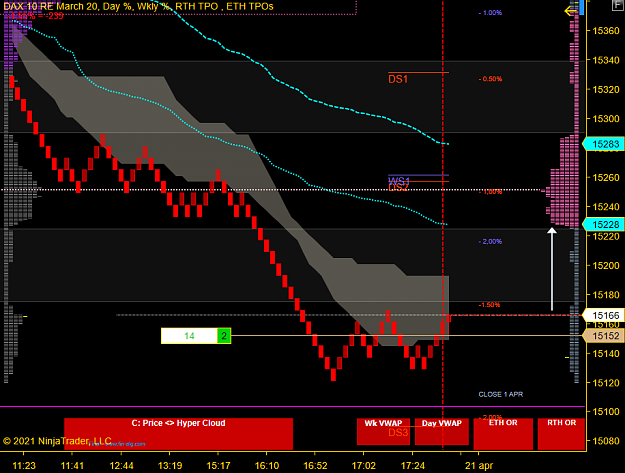Click the 15140 price axis label
Image resolution: width=625 pixels, height=473 pixels.
(606, 353)
